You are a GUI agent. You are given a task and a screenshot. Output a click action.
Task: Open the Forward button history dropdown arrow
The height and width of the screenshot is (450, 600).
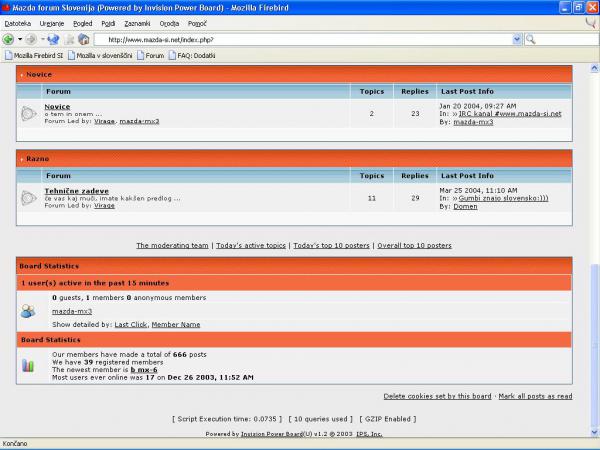click(x=42, y=39)
